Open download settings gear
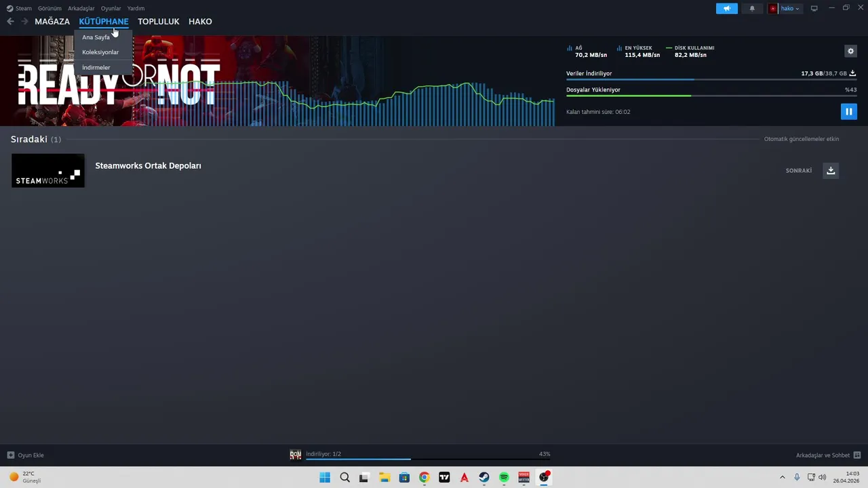 850,51
